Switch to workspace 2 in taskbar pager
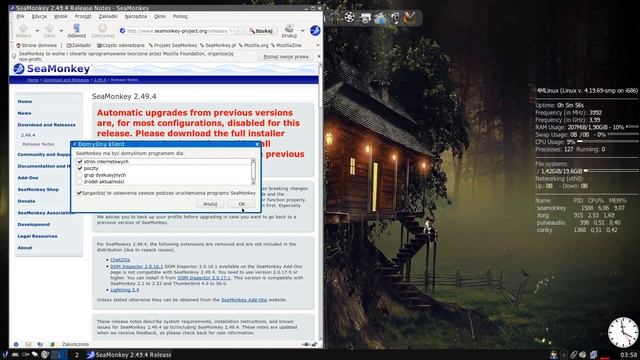This screenshot has width=640, height=360. 76,355
